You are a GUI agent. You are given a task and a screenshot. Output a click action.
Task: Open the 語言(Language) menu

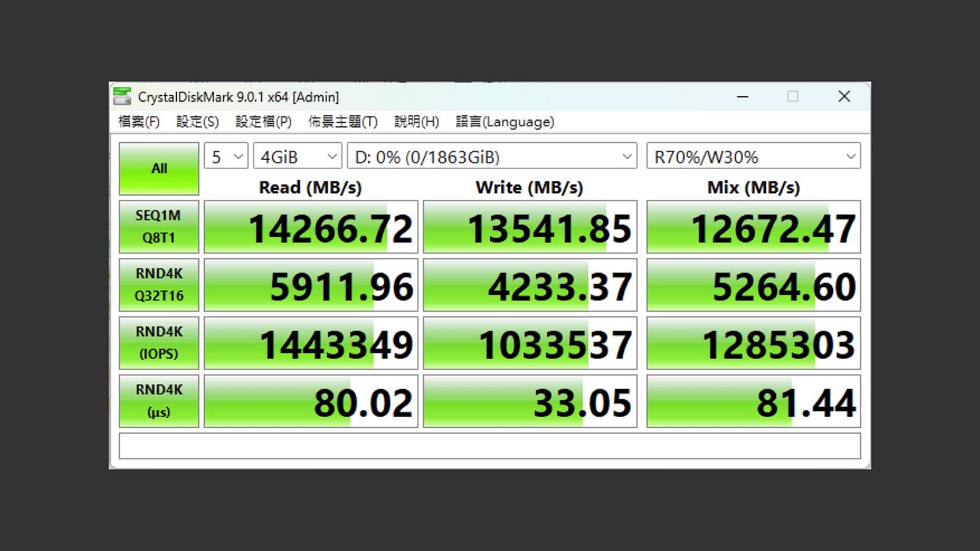pyautogui.click(x=505, y=122)
